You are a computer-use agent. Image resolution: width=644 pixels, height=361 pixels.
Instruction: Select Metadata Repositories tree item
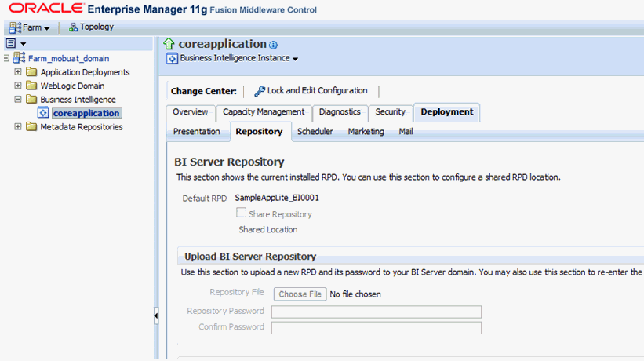82,127
